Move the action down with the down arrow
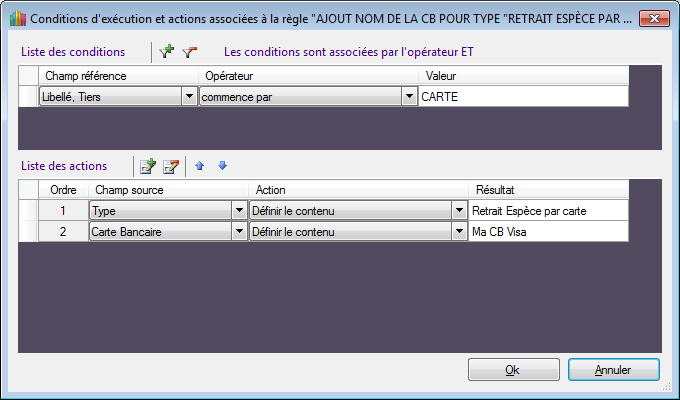 (222, 166)
